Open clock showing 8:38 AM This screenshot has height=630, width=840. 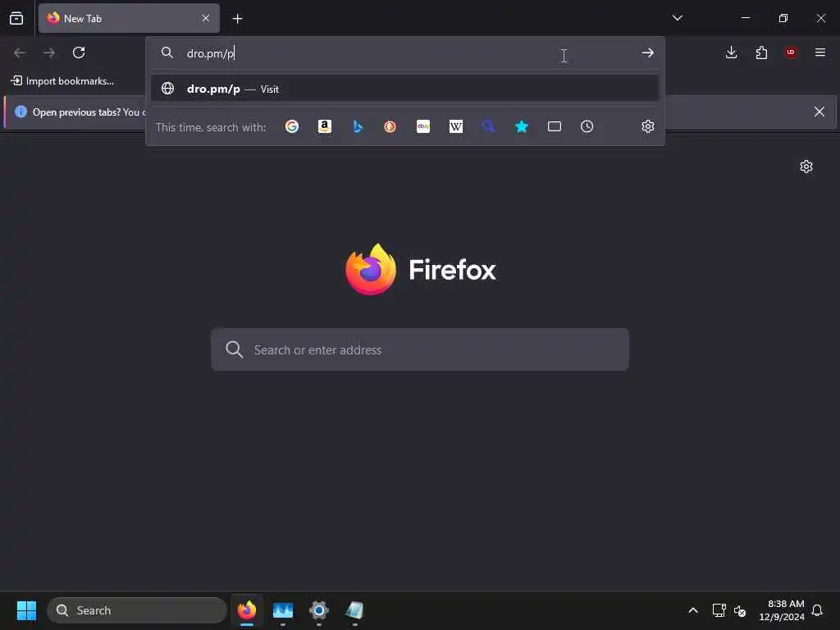pos(782,610)
